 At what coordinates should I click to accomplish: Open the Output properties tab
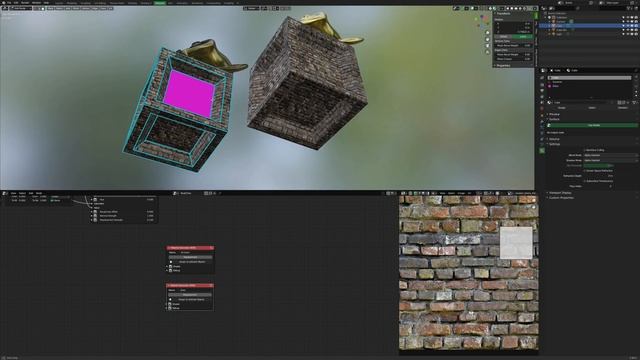point(542,91)
